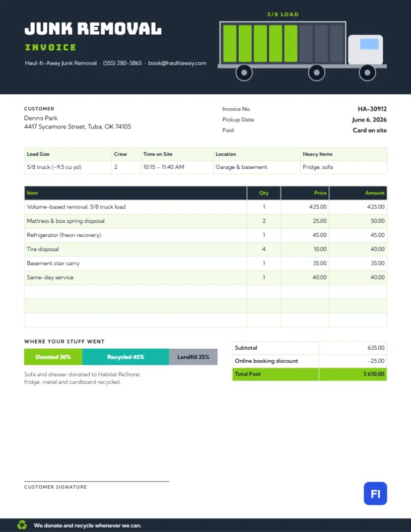The image size is (411, 532).
Task: Click the 'Qty' table header
Action: (263, 193)
